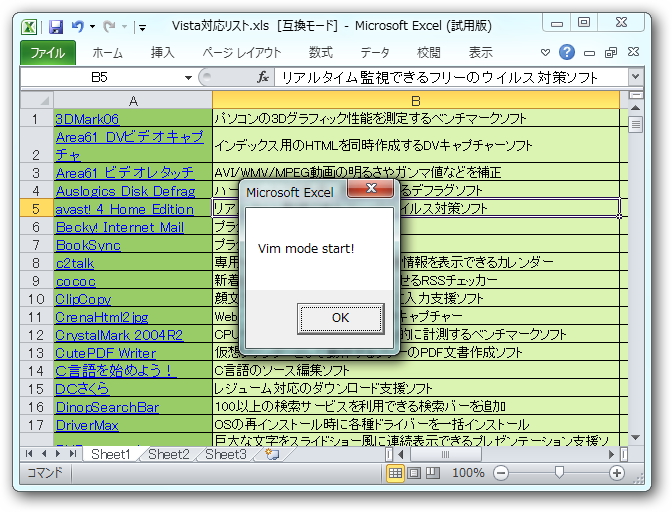Open the Becky! Internet Mail link
The width and height of the screenshot is (672, 512).
click(x=120, y=227)
